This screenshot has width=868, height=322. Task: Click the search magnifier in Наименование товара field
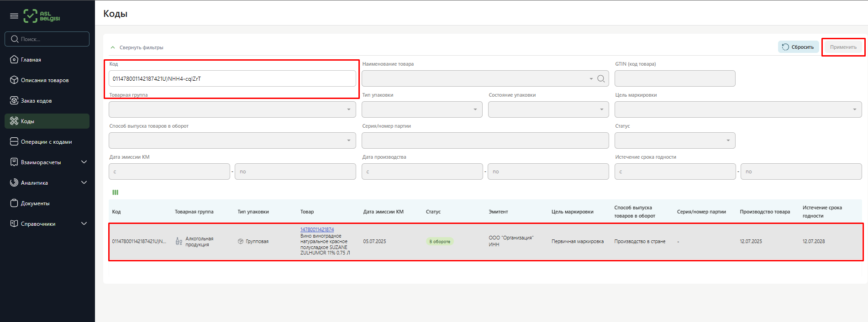click(601, 78)
